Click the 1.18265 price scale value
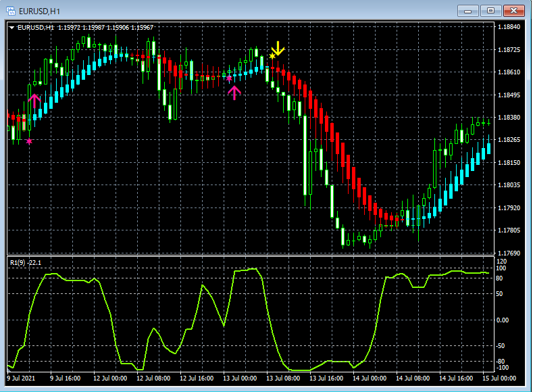 click(x=509, y=140)
